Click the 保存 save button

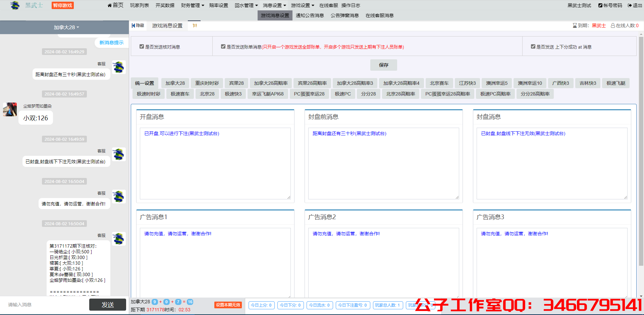click(384, 65)
